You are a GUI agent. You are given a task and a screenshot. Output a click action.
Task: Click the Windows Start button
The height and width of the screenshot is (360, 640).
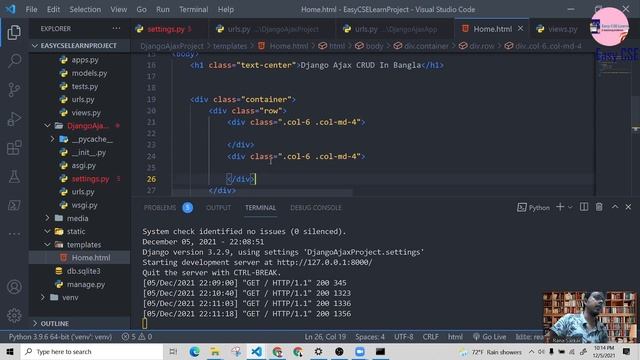[x=10, y=351]
